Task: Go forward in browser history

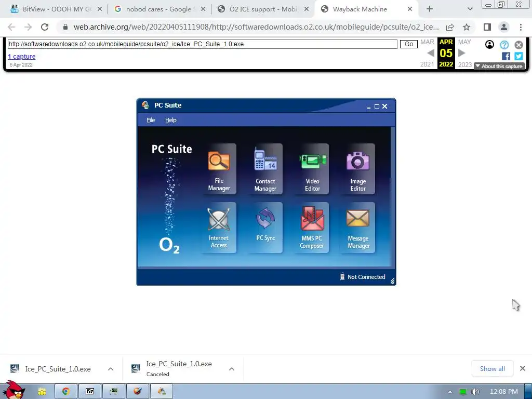Action: 28,27
